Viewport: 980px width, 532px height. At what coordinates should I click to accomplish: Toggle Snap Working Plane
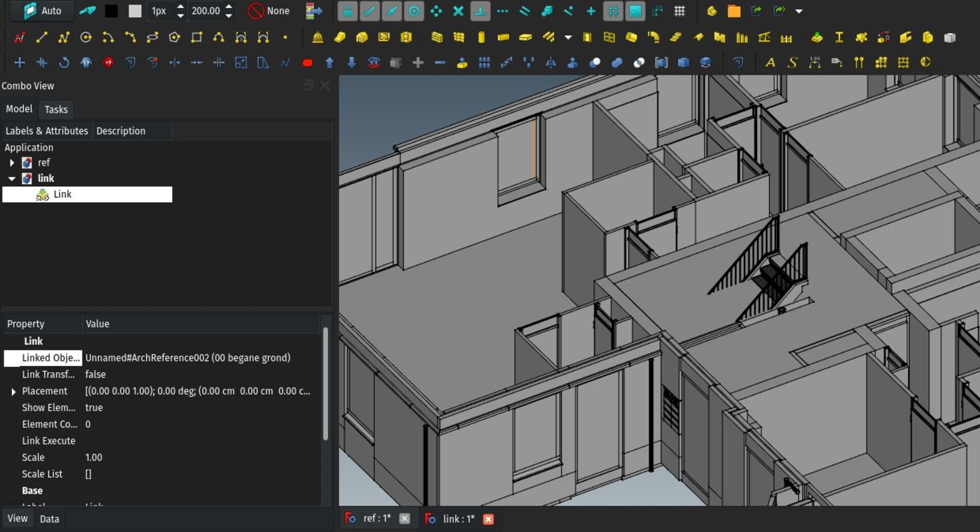(x=635, y=11)
